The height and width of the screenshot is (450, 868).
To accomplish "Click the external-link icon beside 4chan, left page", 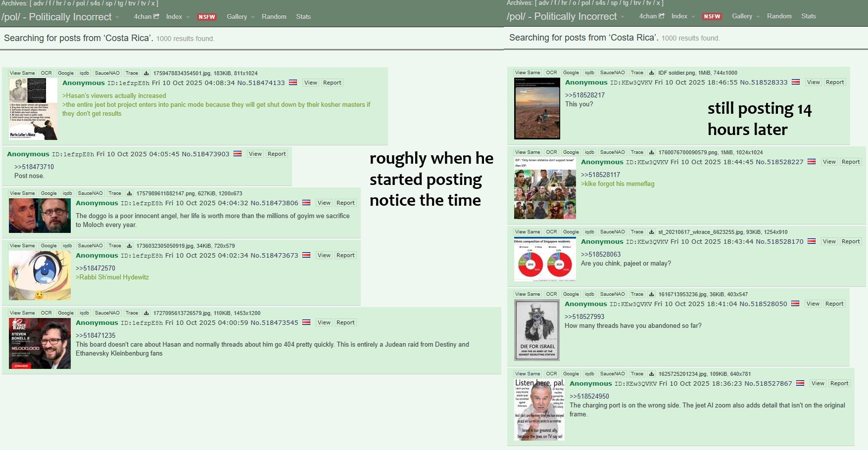I will 156,16.
